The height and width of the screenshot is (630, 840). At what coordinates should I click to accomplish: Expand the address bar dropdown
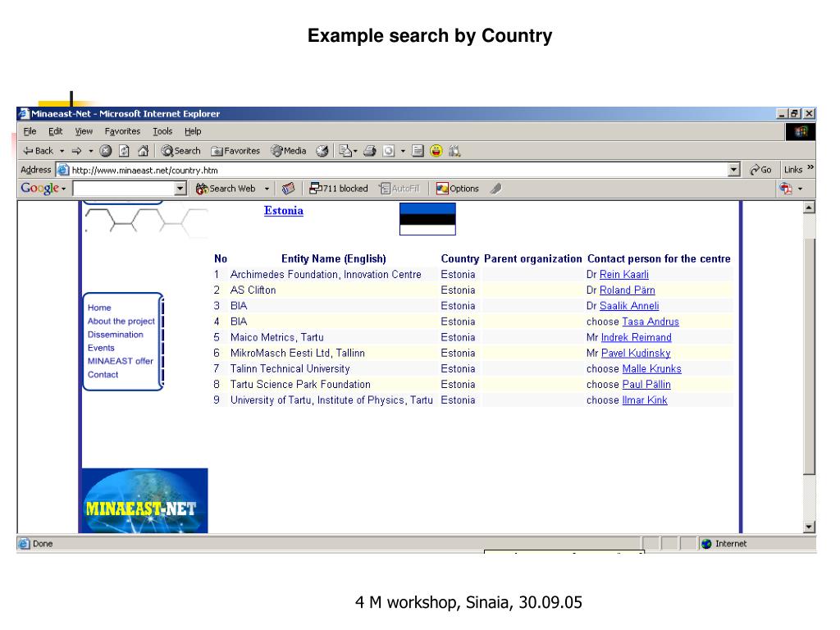734,171
